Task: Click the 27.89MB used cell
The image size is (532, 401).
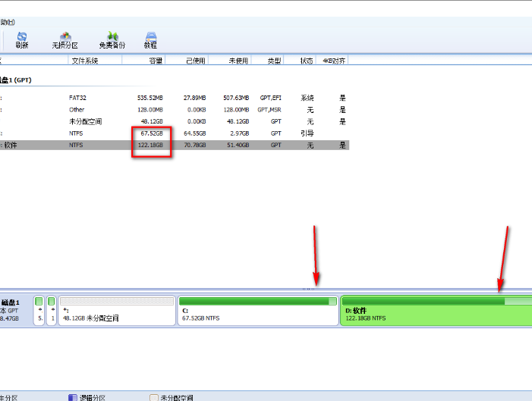Action: point(195,98)
